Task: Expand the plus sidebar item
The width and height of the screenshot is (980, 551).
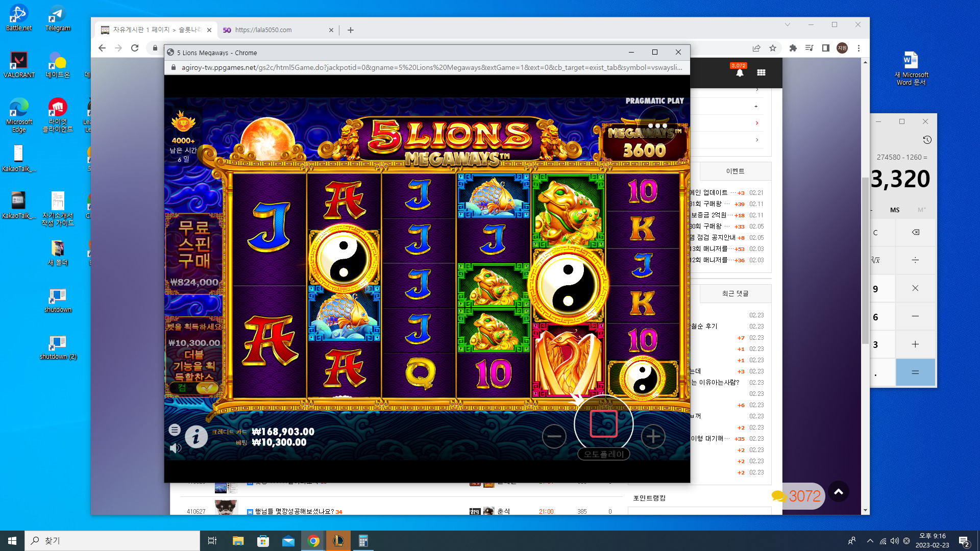Action: tap(756, 106)
